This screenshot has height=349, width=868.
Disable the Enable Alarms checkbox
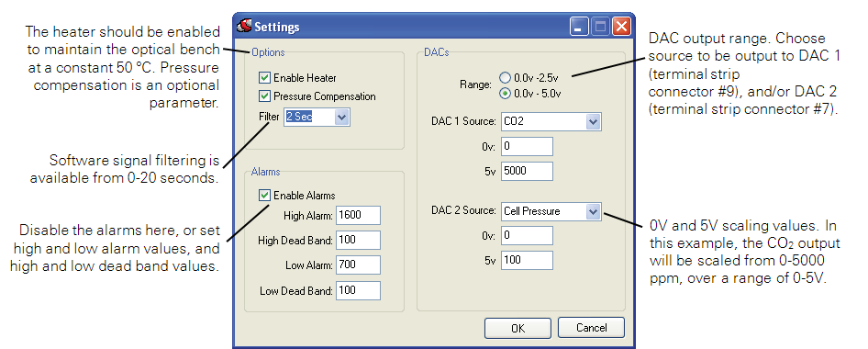pyautogui.click(x=264, y=196)
